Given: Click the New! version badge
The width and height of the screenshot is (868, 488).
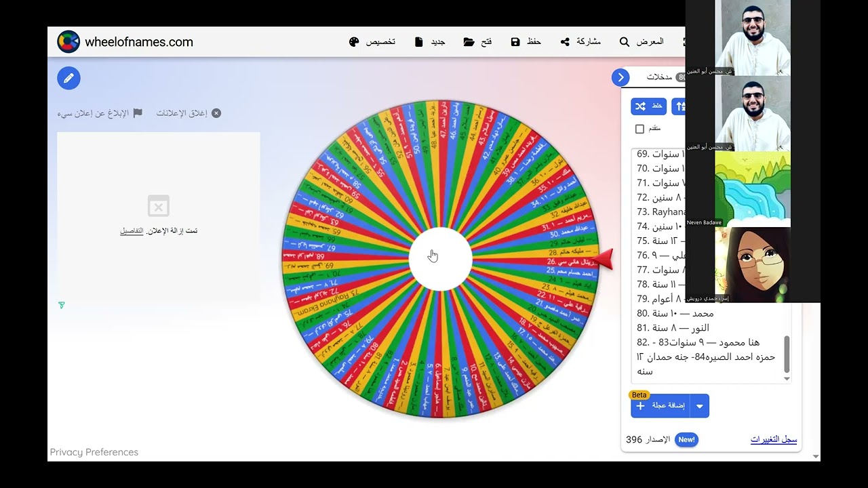Looking at the screenshot, I should pos(686,439).
